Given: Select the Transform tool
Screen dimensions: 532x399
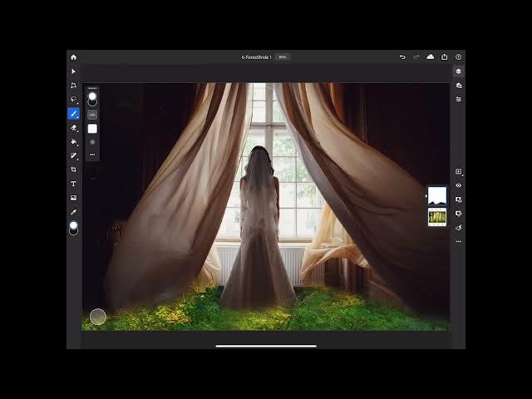Looking at the screenshot, I should 73,86.
